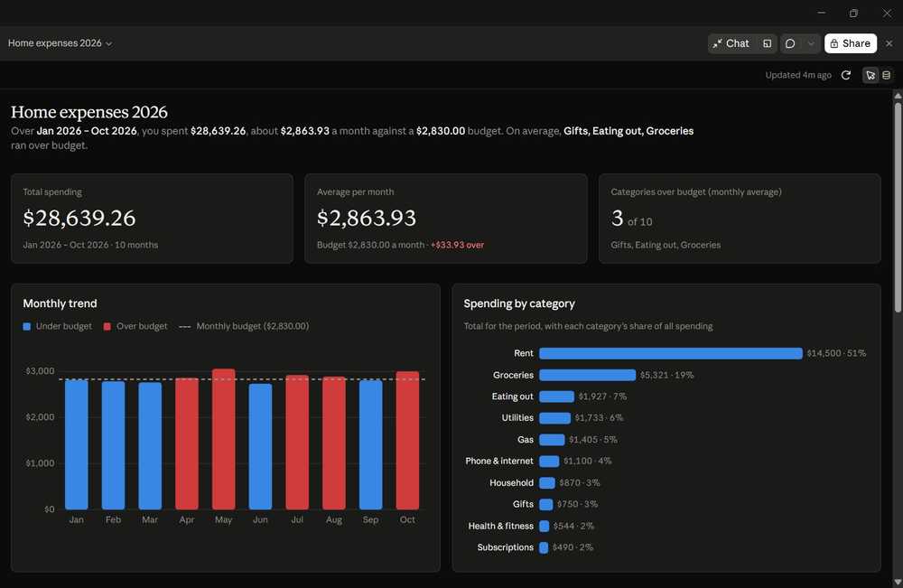Click the $3,000 axis label
Screen dimensions: 903x588
(40, 371)
